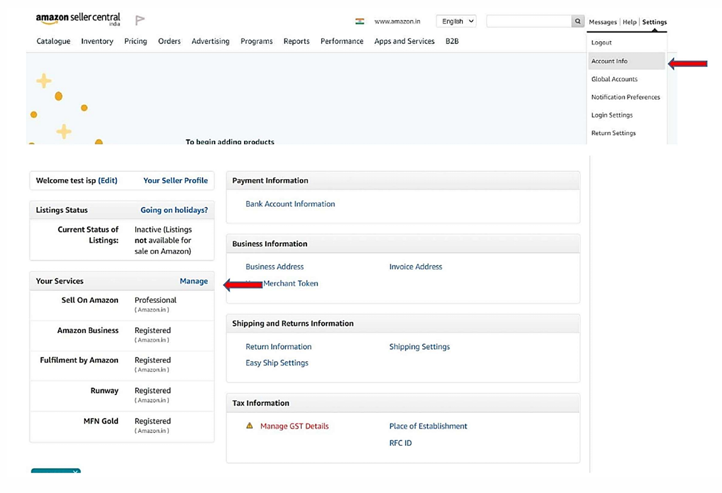This screenshot has width=722, height=493.
Task: Open Manage GST Details link
Action: click(x=294, y=426)
